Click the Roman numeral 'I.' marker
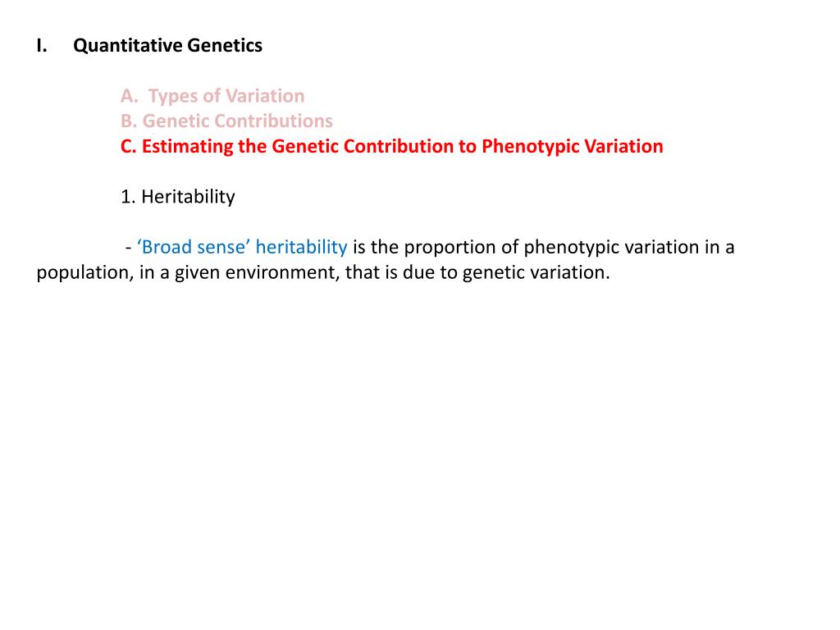 42,46
